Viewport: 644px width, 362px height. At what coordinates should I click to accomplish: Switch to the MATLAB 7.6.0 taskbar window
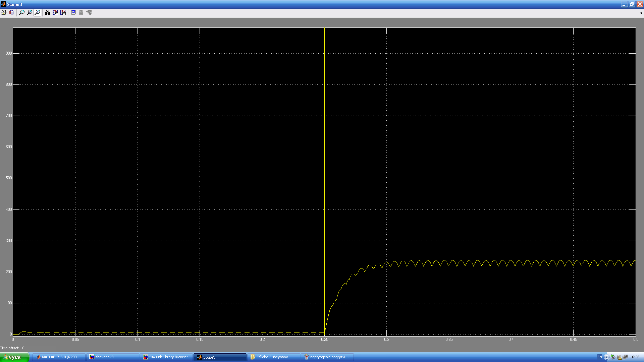pos(59,357)
